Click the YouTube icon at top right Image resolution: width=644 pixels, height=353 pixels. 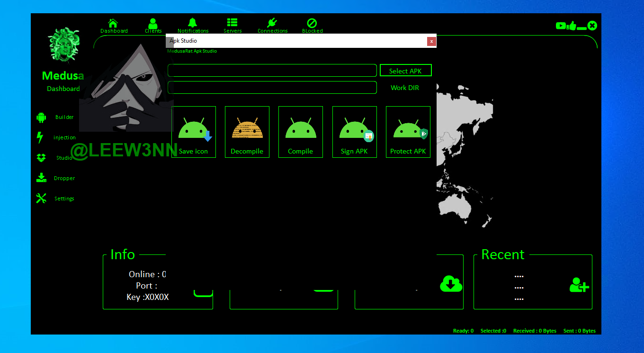coord(561,26)
